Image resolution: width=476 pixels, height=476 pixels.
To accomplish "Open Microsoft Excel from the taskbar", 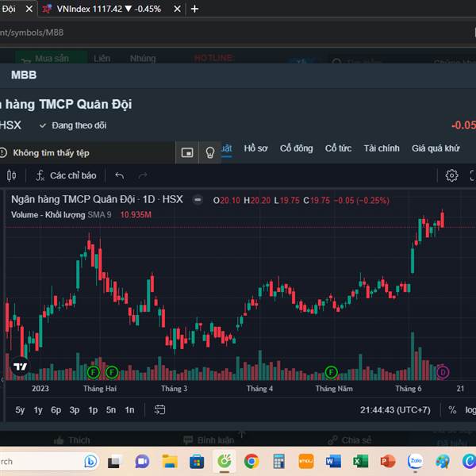I will (x=360, y=462).
